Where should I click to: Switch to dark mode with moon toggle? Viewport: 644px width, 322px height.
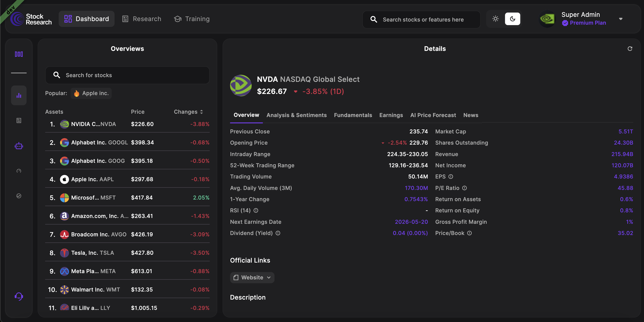tap(512, 19)
